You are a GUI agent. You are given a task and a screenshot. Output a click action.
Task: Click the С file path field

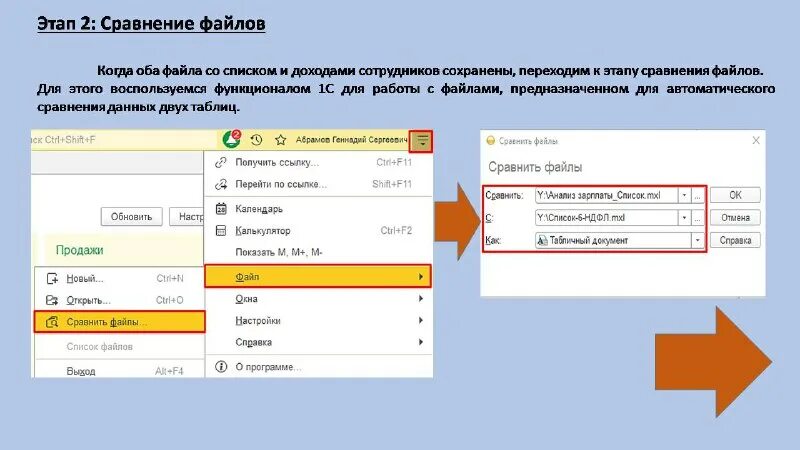point(607,218)
